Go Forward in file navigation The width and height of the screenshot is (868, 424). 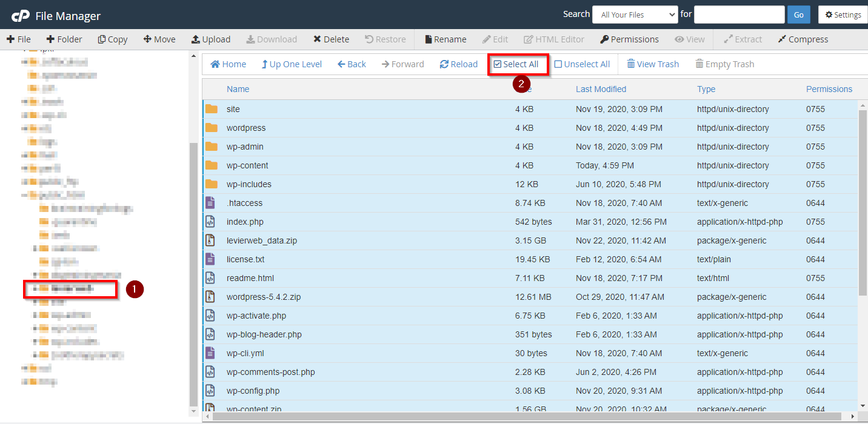click(403, 64)
